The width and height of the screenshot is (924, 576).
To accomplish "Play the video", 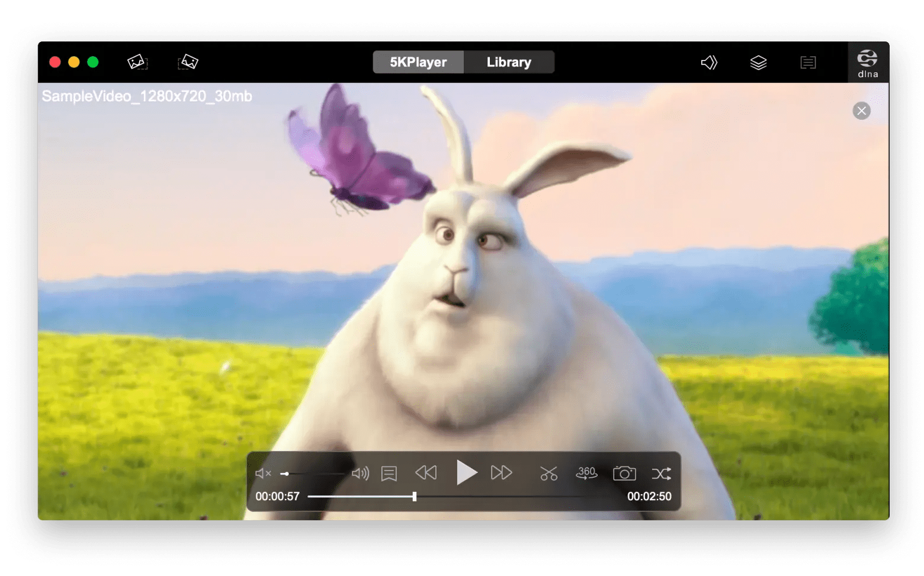I will tap(467, 472).
